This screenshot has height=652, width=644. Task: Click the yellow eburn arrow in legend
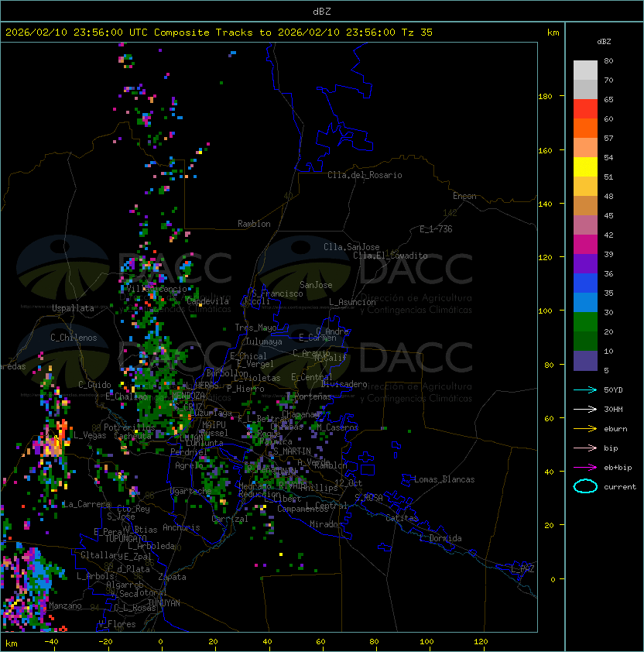tap(585, 429)
